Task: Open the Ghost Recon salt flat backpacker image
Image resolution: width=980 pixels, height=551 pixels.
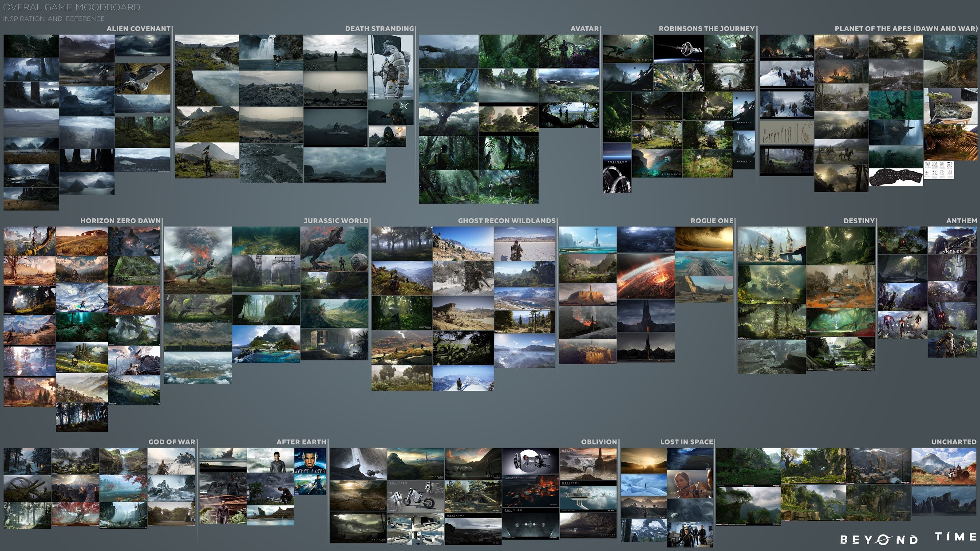Action: 525,244
